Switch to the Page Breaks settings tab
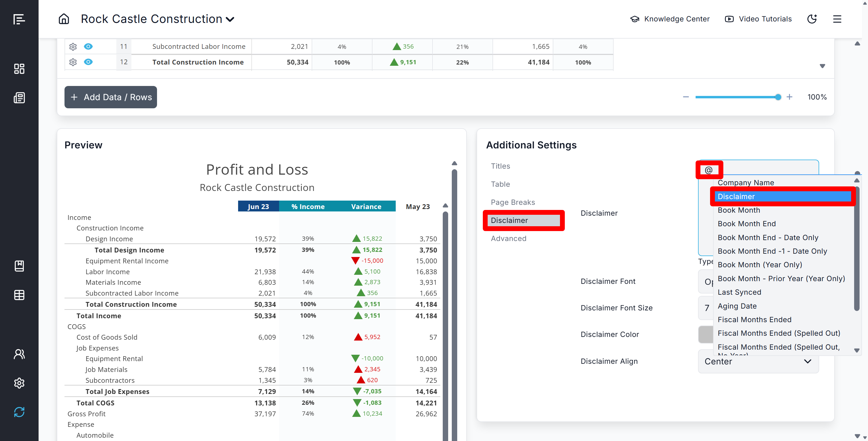Viewport: 868px width, 441px height. tap(512, 202)
